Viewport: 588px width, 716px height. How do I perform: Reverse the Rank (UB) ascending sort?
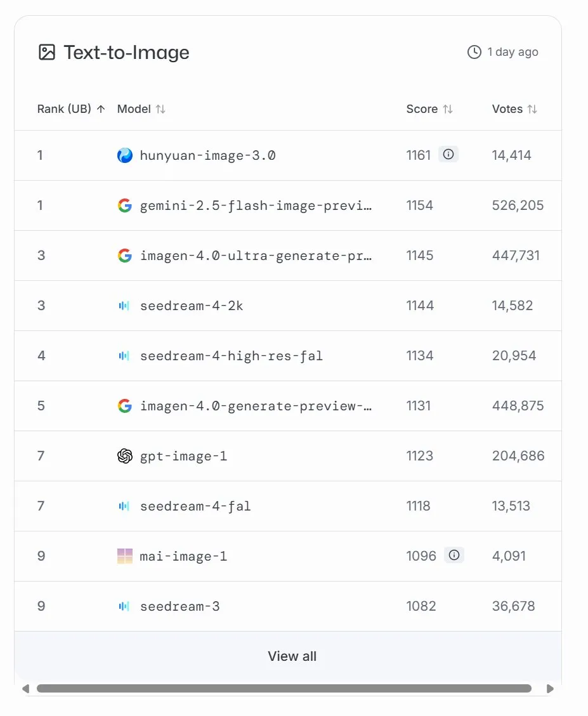click(x=100, y=108)
